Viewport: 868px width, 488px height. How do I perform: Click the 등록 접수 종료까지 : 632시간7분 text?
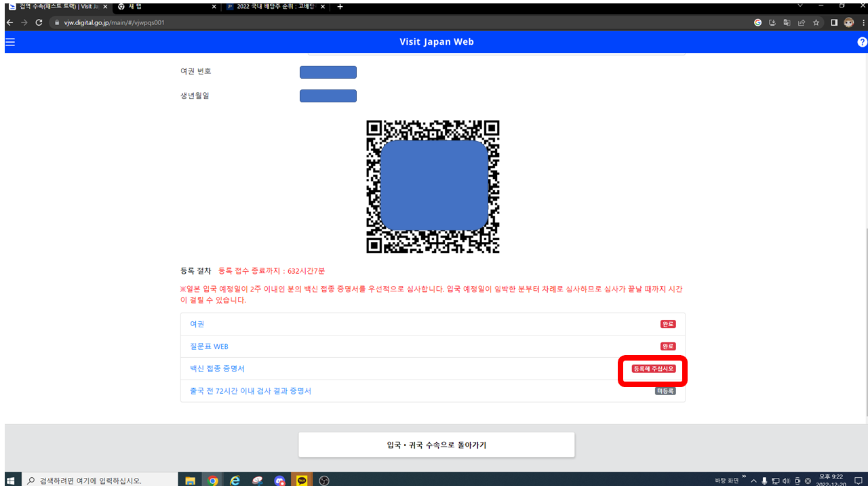click(x=271, y=271)
